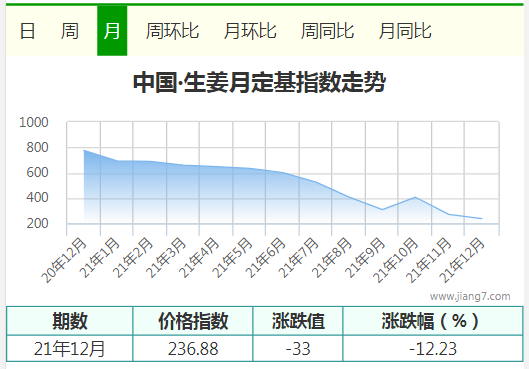Click the 21年12月 axis label under chart
Viewport: 529px width, 369px height.
[x=462, y=260]
